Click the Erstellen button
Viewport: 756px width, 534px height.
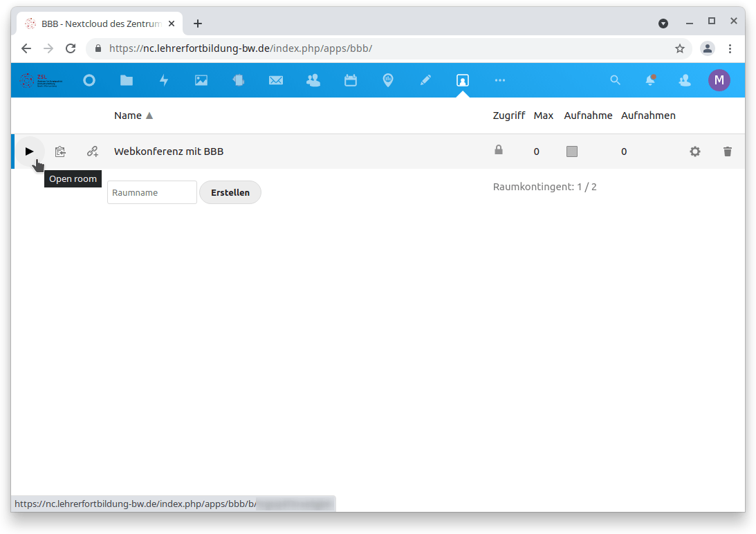(230, 192)
